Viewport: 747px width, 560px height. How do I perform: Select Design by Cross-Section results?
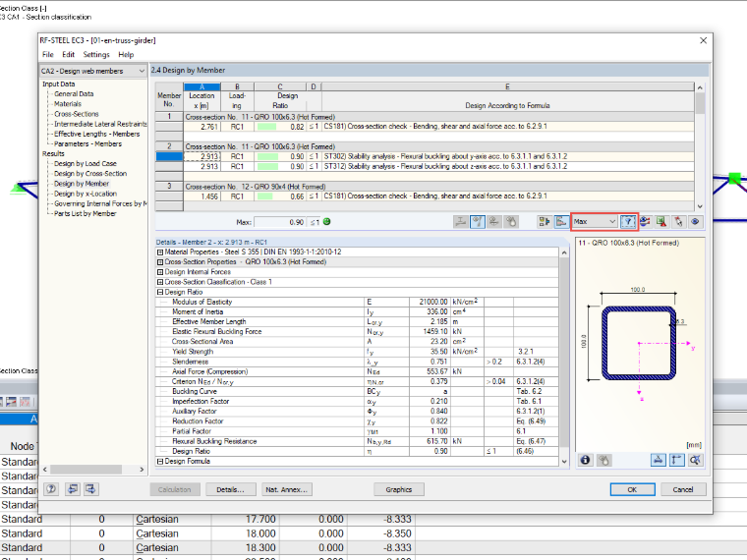tap(90, 173)
